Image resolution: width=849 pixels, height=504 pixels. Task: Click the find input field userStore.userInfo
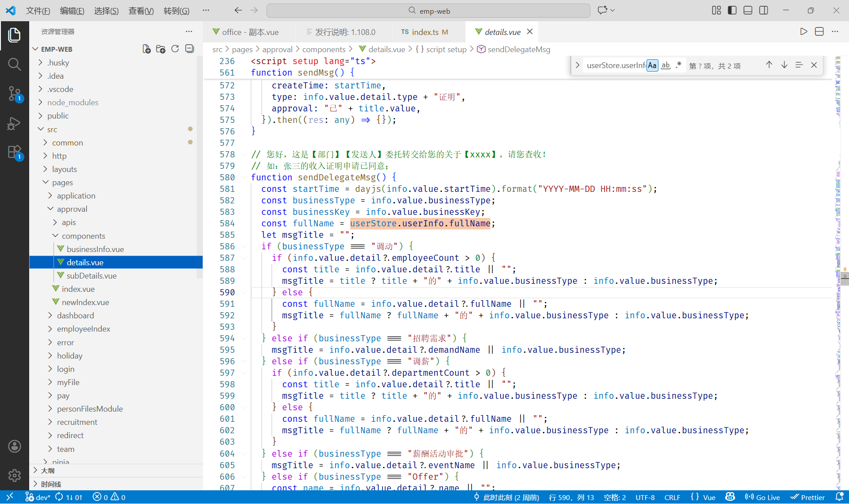(616, 65)
